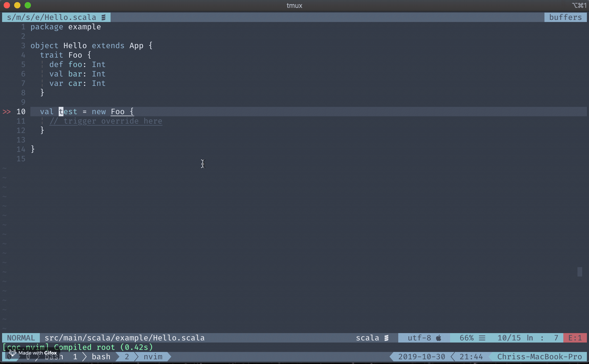Click the Int type on the def foo line
This screenshot has height=364, width=589.
99,64
